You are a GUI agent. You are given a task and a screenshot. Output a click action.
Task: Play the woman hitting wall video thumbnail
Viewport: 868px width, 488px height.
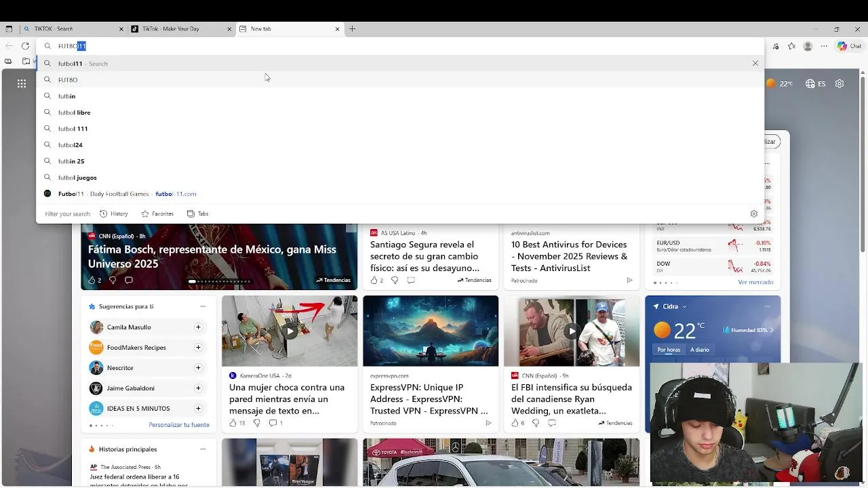pyautogui.click(x=290, y=331)
